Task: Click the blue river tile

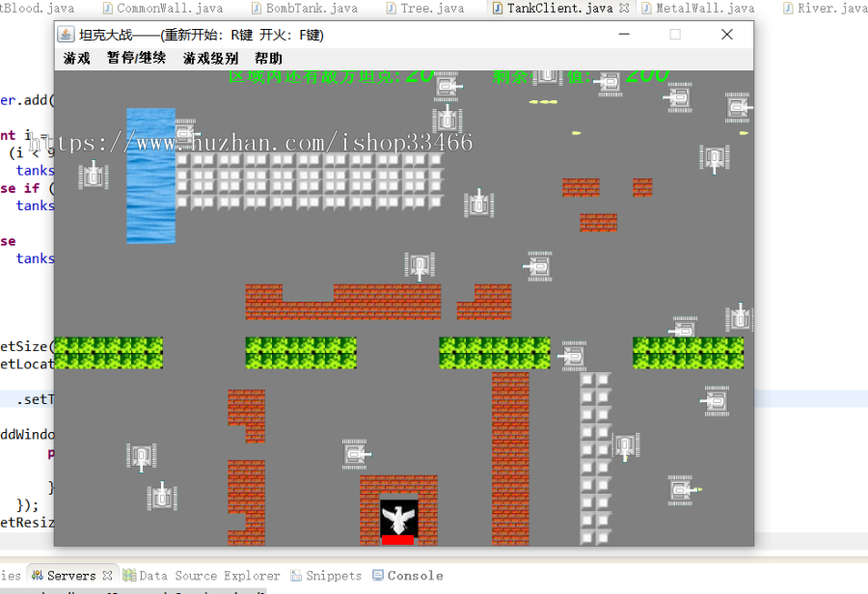Action: 150,175
